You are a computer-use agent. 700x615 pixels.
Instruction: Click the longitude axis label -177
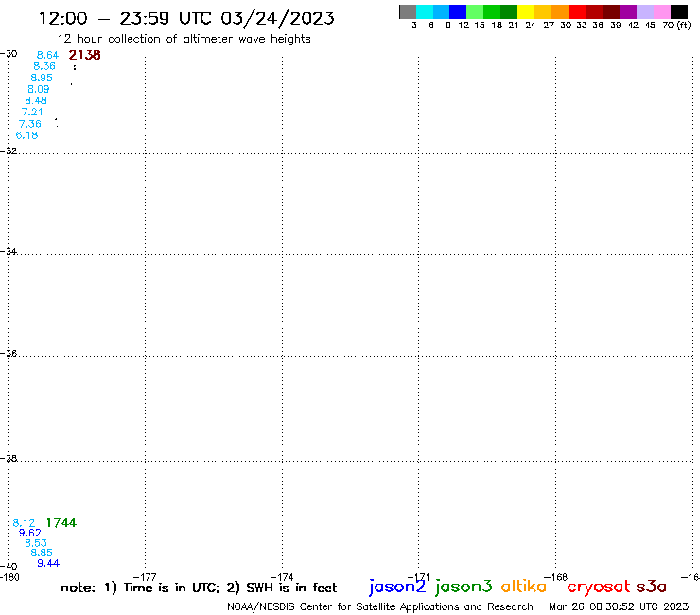pyautogui.click(x=145, y=577)
